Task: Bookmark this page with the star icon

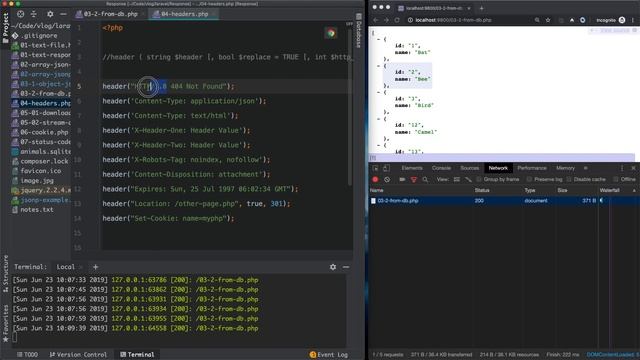Action: click(548, 20)
